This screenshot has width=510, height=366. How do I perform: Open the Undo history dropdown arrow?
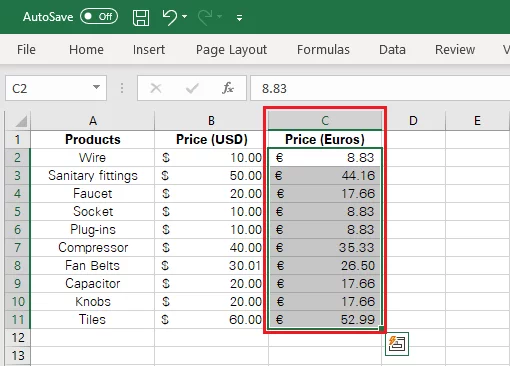(185, 16)
